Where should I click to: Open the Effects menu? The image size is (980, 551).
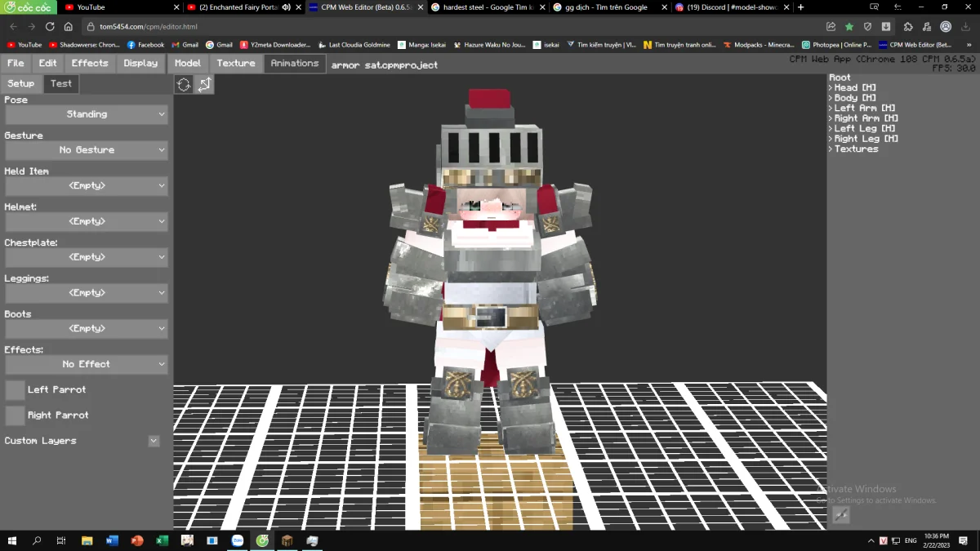tap(90, 63)
